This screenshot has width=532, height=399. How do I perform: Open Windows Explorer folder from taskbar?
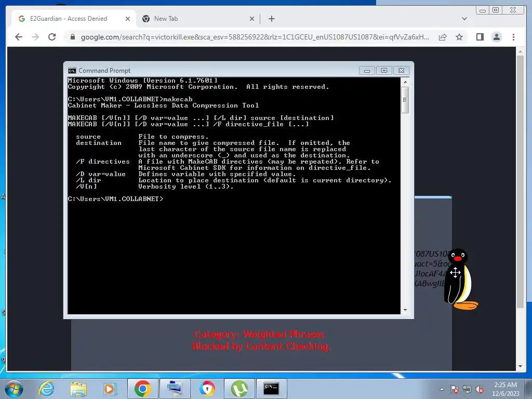click(78, 389)
